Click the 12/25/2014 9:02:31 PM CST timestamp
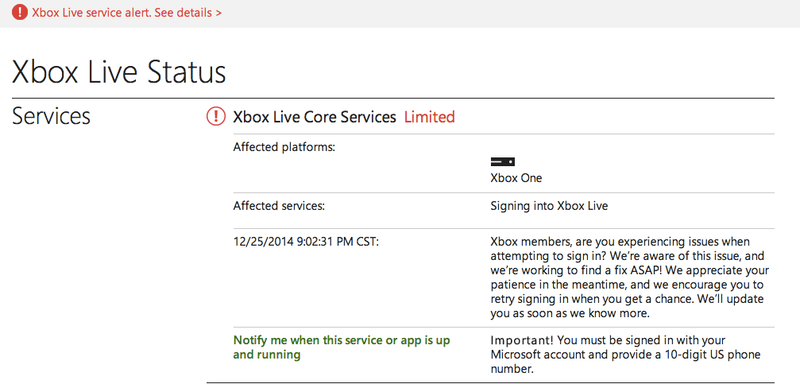The height and width of the screenshot is (384, 800). click(x=306, y=242)
